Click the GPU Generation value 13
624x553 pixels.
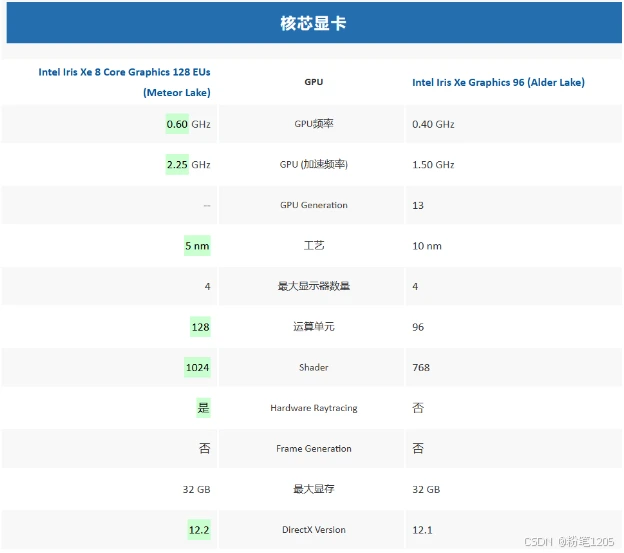(418, 206)
